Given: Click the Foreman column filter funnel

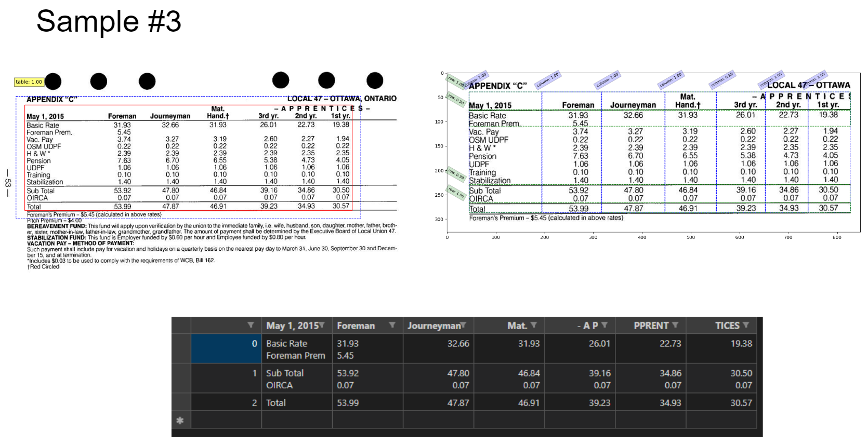Looking at the screenshot, I should [392, 325].
